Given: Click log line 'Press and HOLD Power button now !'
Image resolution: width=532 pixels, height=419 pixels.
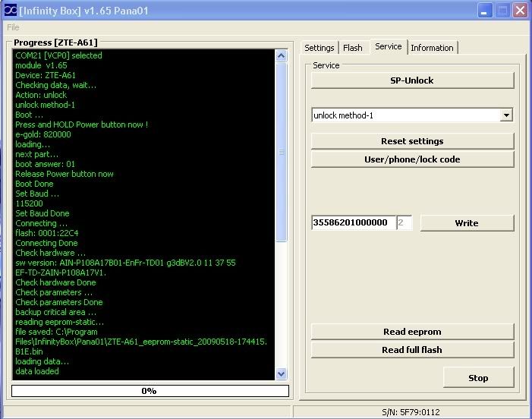Looking at the screenshot, I should pos(81,124).
